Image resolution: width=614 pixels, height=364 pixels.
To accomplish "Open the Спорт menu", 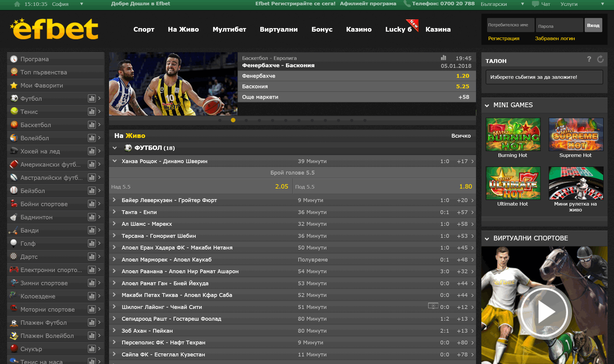I will point(144,29).
